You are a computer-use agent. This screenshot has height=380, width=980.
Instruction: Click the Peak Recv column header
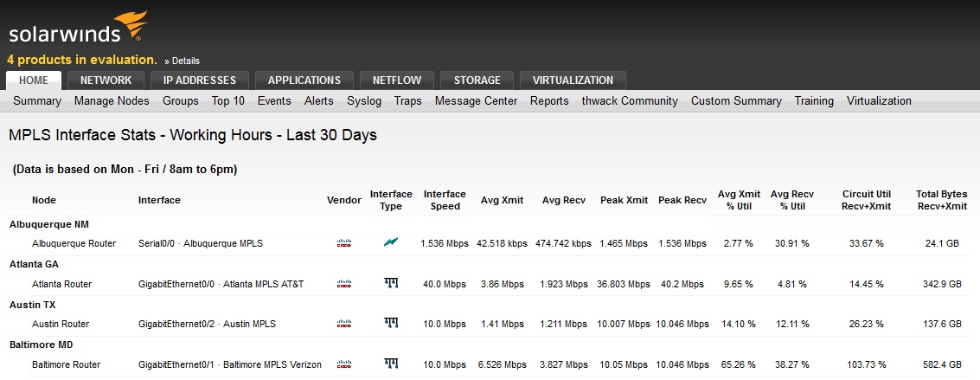tap(682, 200)
